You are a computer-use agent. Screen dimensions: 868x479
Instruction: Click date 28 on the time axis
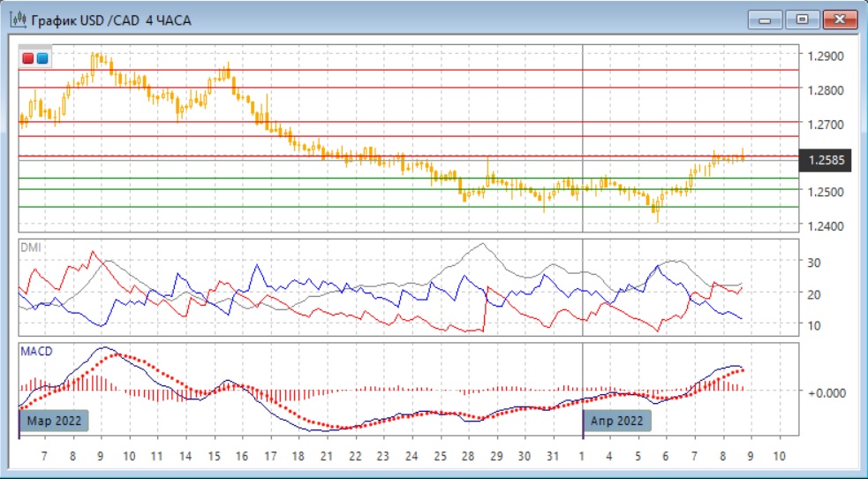[467, 456]
